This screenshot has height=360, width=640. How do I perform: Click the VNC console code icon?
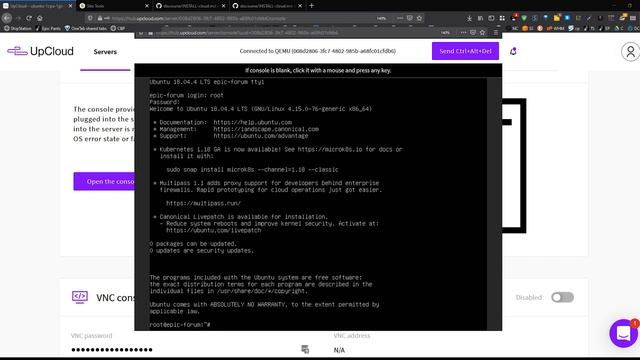pos(80,297)
